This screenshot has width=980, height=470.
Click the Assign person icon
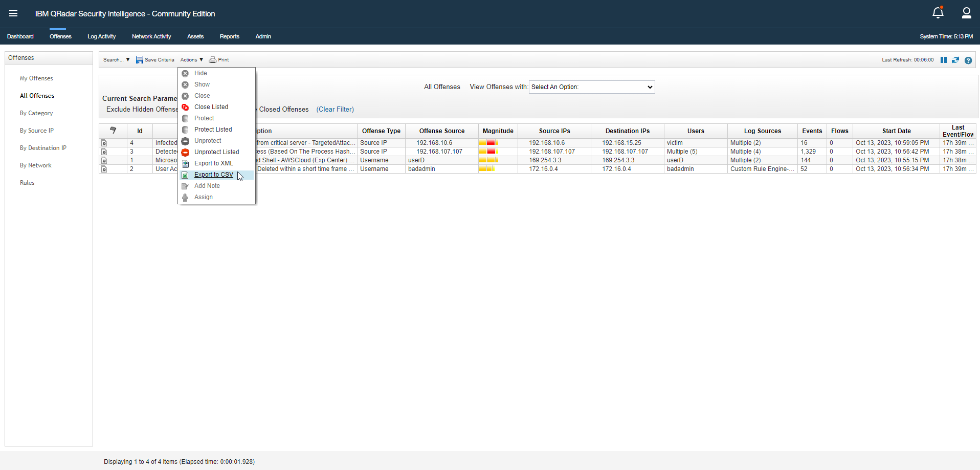point(185,197)
